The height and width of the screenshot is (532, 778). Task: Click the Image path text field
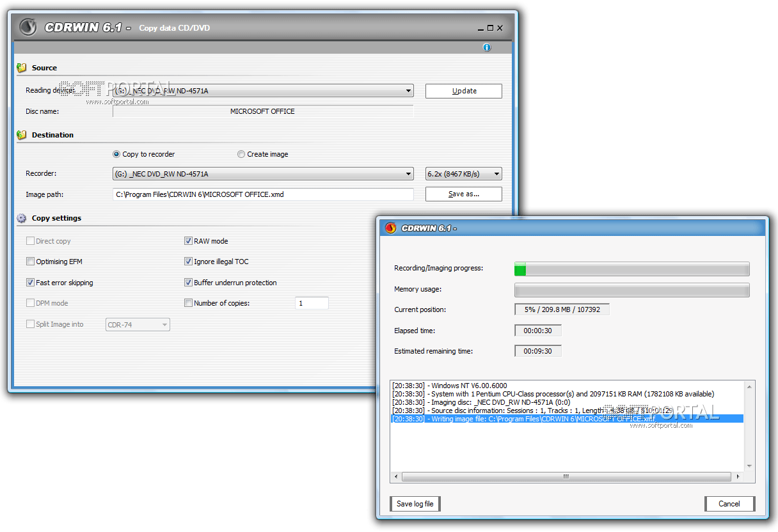point(262,194)
